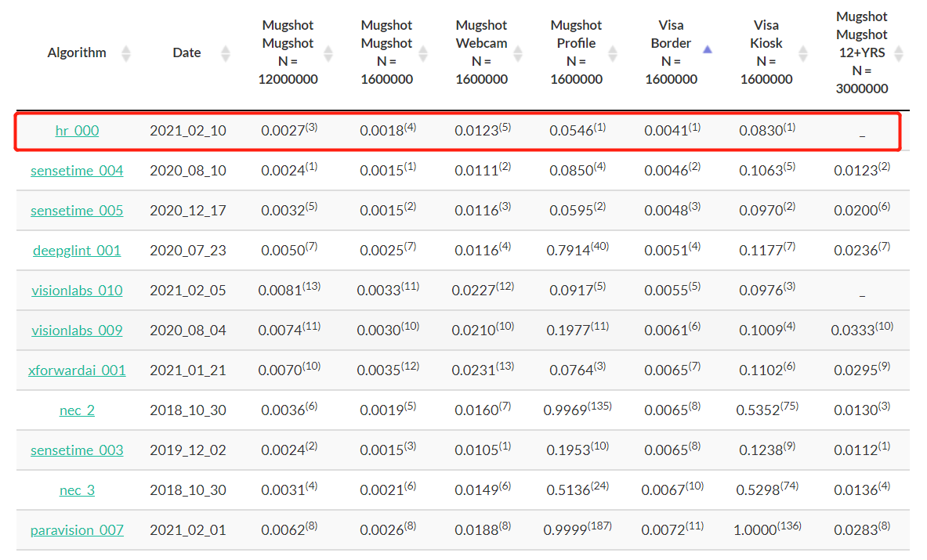The width and height of the screenshot is (927, 560).
Task: Select date 2020_08_10 for sensetime_004
Action: click(x=188, y=171)
